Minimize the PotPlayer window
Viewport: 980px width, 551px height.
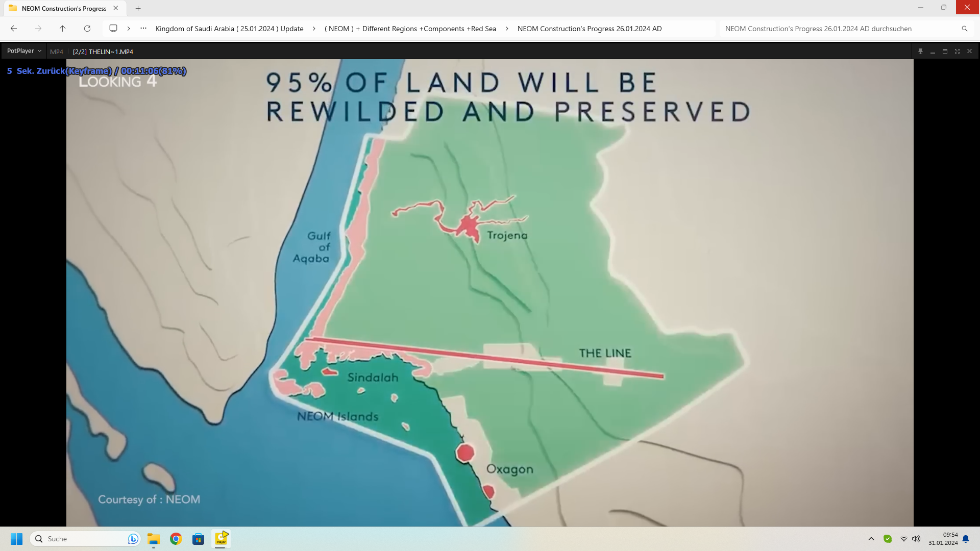pyautogui.click(x=933, y=52)
